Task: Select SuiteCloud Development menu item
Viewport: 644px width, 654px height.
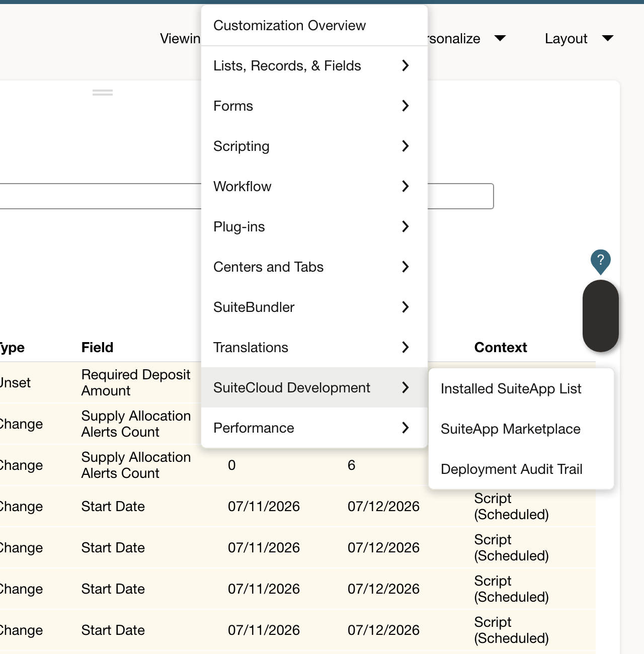Action: (314, 388)
